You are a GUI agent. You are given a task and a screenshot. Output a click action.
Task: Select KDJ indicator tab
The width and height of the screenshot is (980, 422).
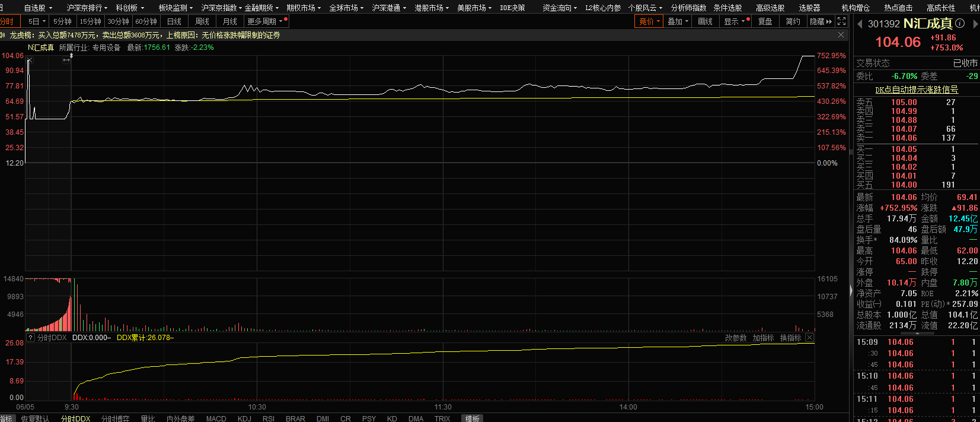pyautogui.click(x=244, y=418)
